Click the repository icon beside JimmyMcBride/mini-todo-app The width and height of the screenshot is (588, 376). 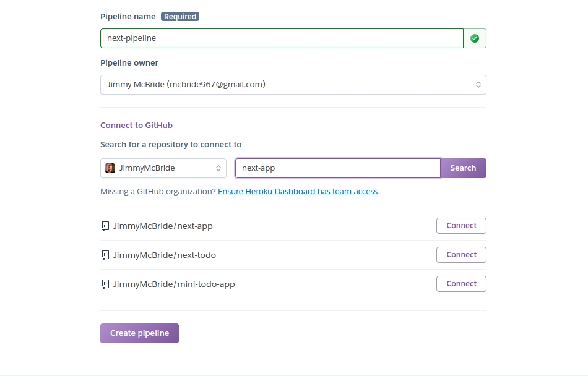coord(105,284)
